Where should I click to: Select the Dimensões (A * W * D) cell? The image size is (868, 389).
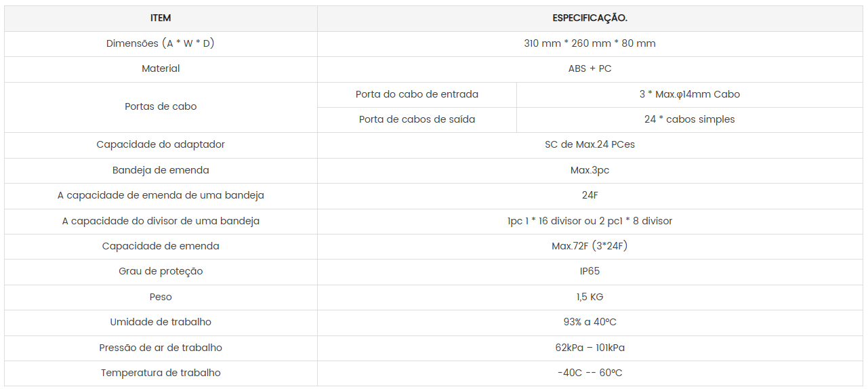161,43
